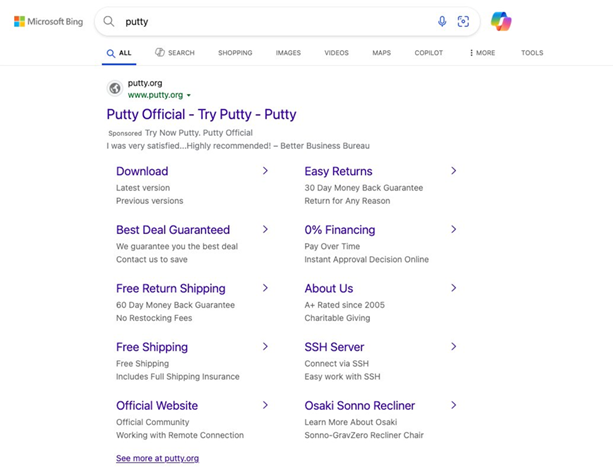Open Putty Official - Try Putty headline
Viewport: 613px width, 473px height.
201,114
